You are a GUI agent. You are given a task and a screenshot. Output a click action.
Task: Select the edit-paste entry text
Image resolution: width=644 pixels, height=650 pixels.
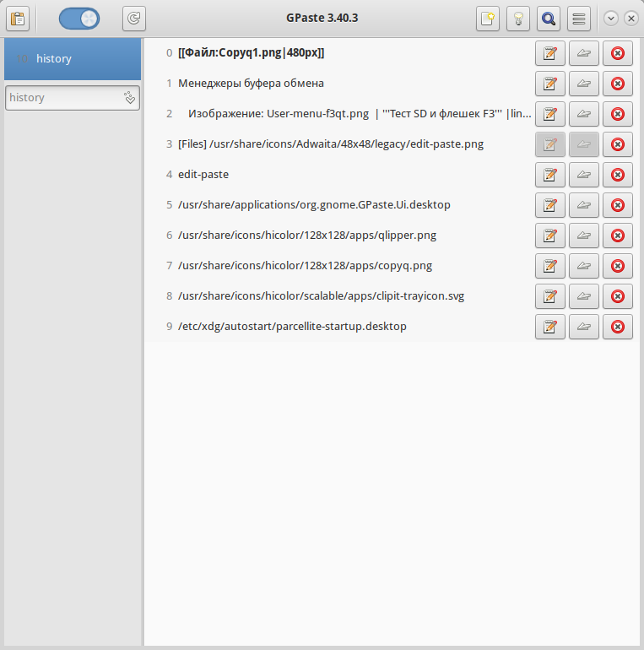click(203, 175)
